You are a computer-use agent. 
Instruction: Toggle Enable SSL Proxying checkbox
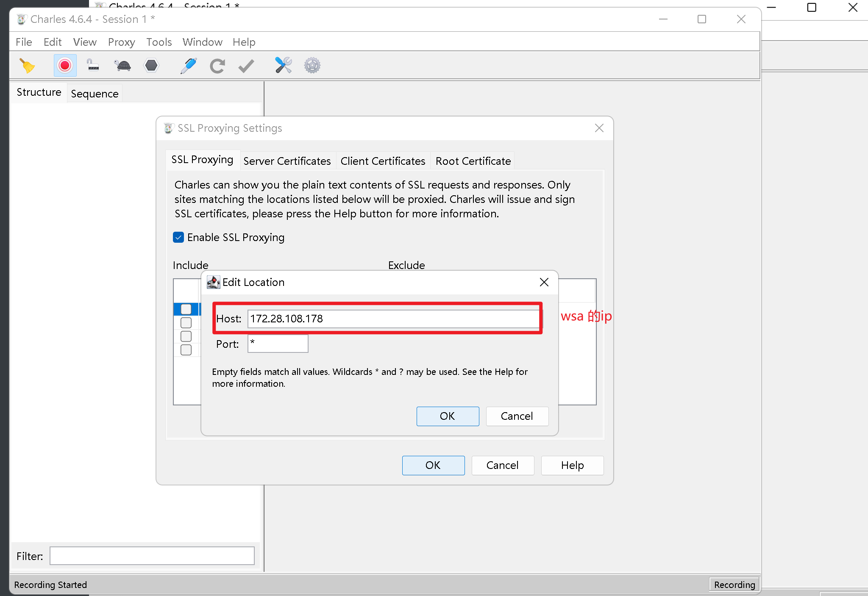click(x=178, y=237)
